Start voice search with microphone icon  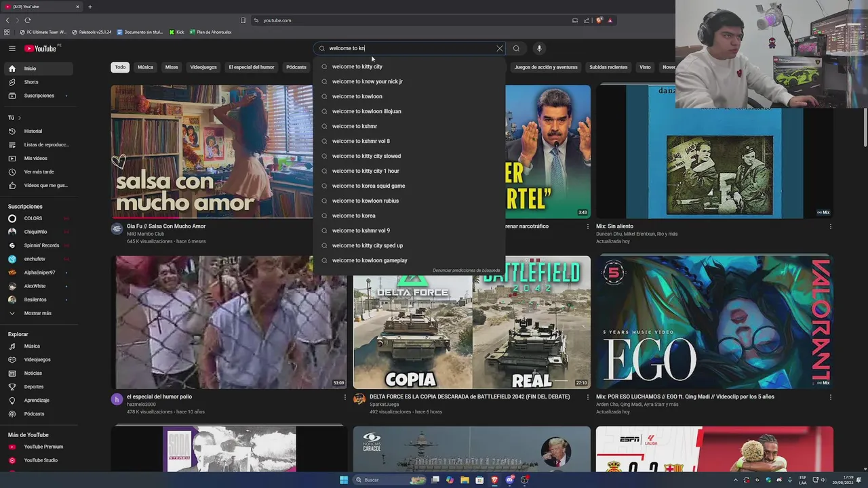[x=539, y=48]
